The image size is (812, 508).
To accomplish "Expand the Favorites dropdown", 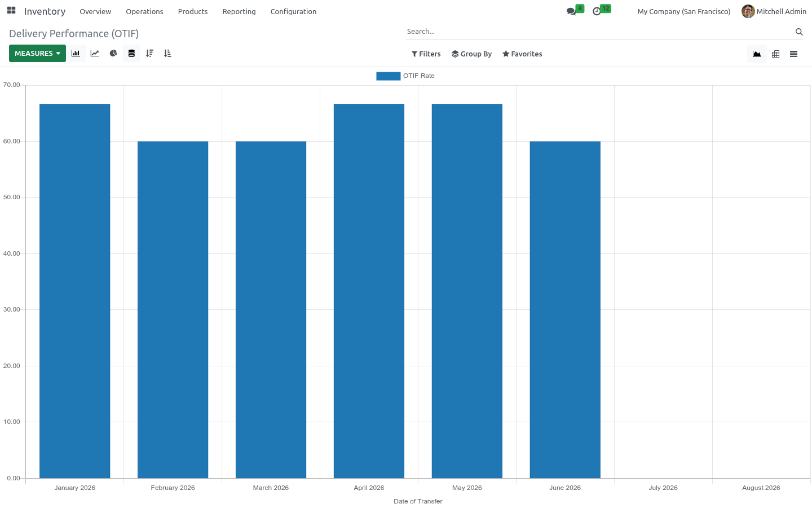I will (523, 54).
